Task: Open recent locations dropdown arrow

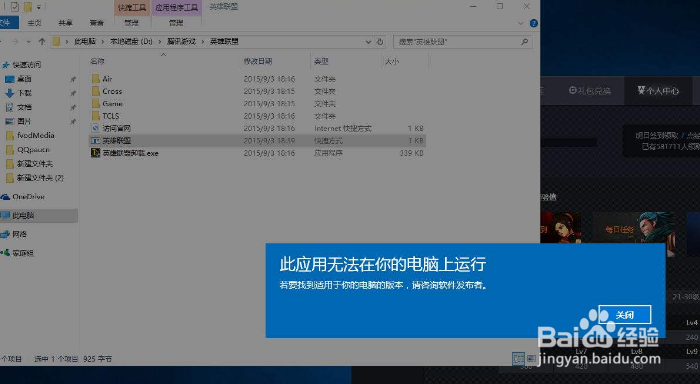Action: tap(29, 42)
